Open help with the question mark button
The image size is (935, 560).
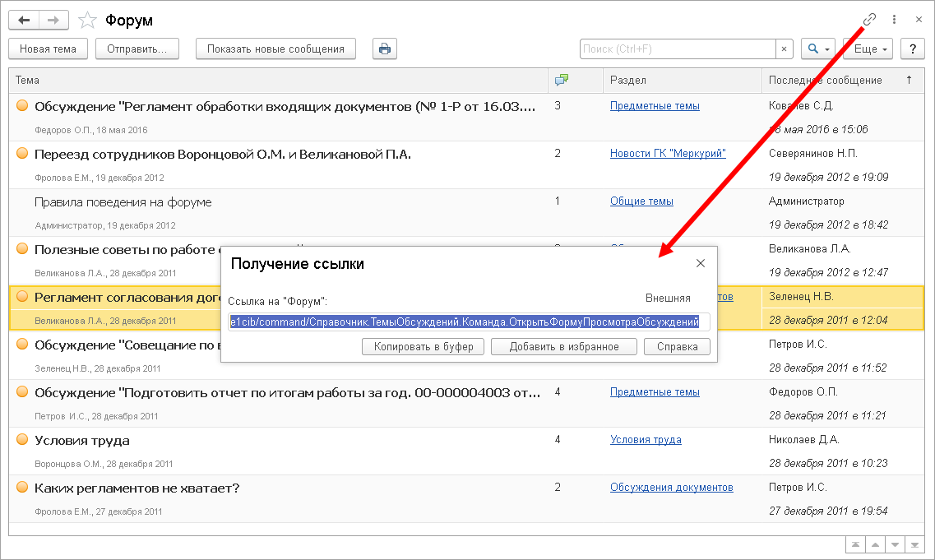(912, 49)
